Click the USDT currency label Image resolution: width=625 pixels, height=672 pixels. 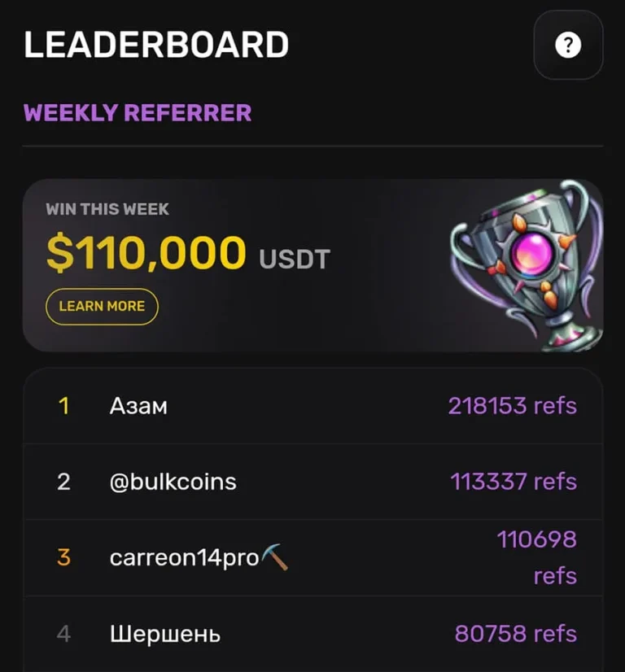(295, 260)
